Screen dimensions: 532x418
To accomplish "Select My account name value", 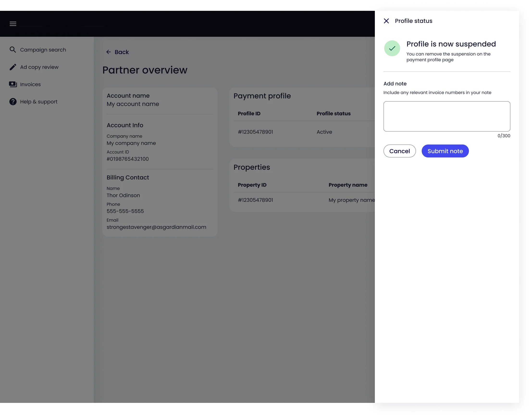I will point(133,104).
